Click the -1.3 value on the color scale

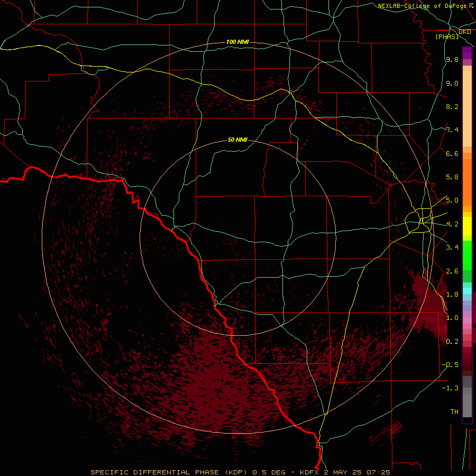pos(450,388)
